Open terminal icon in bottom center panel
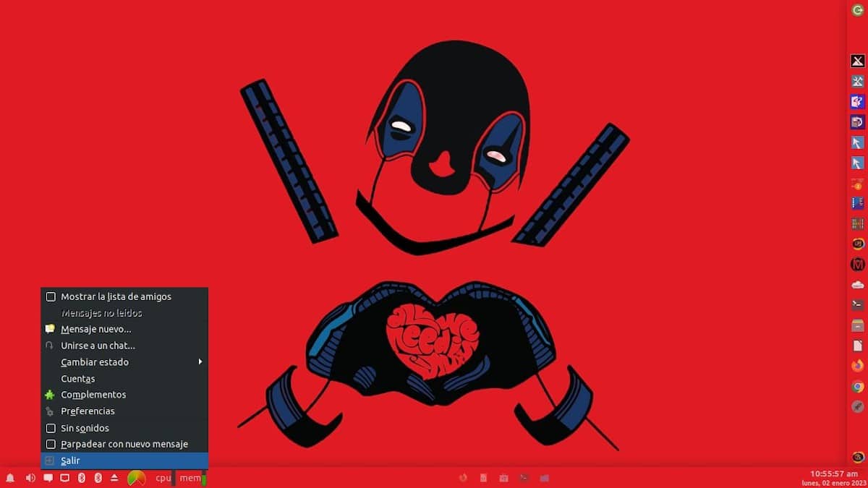Viewport: 868px width, 488px height. (x=524, y=478)
